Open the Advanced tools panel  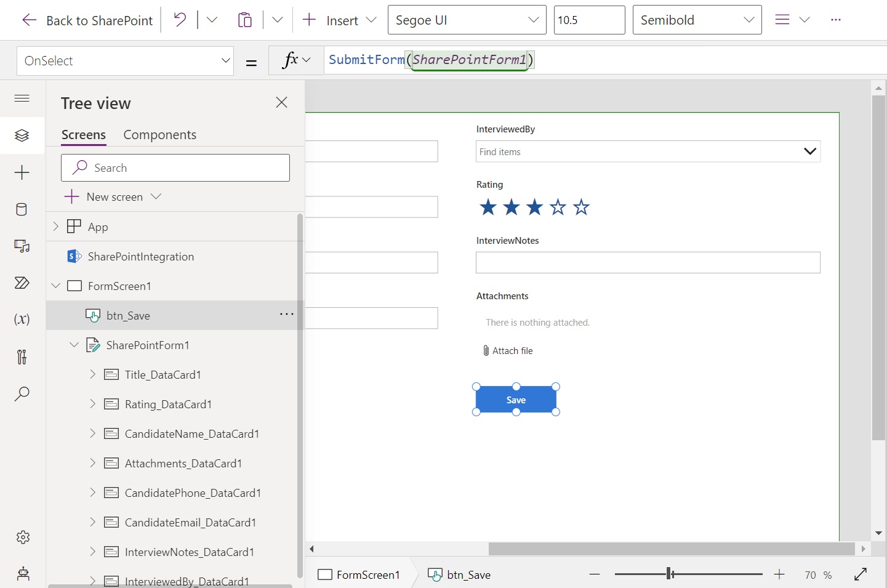tap(22, 357)
